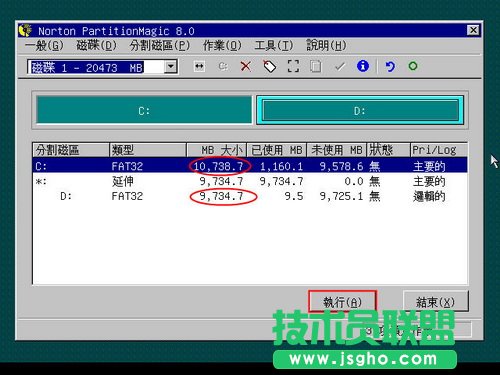Click the 未使用 MB column header
500x375 pixels.
click(x=336, y=150)
